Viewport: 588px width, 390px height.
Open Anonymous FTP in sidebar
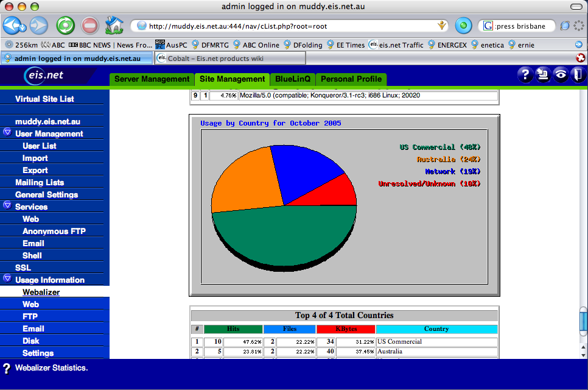click(54, 231)
